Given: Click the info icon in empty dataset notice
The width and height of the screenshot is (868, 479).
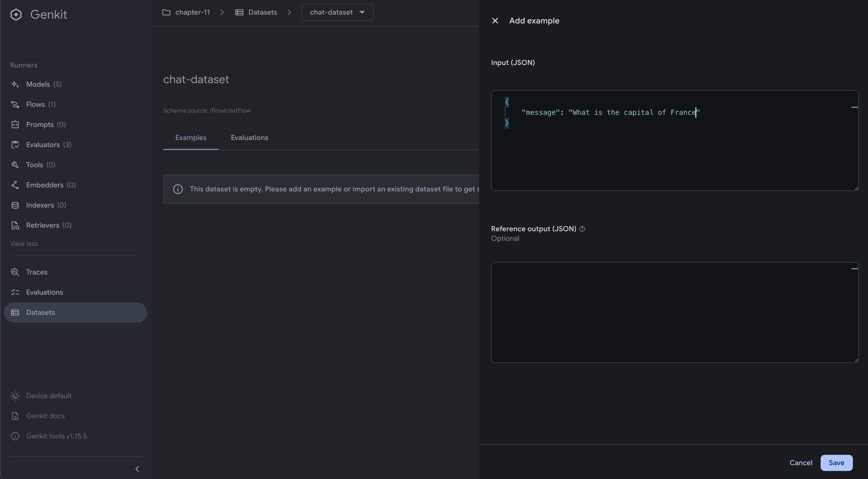Looking at the screenshot, I should click(x=178, y=189).
